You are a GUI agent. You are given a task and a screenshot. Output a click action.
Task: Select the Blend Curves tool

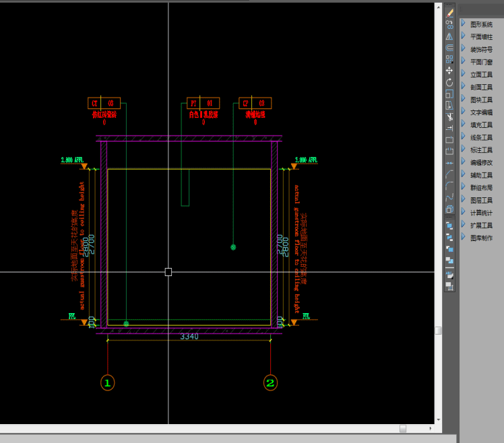point(449,197)
